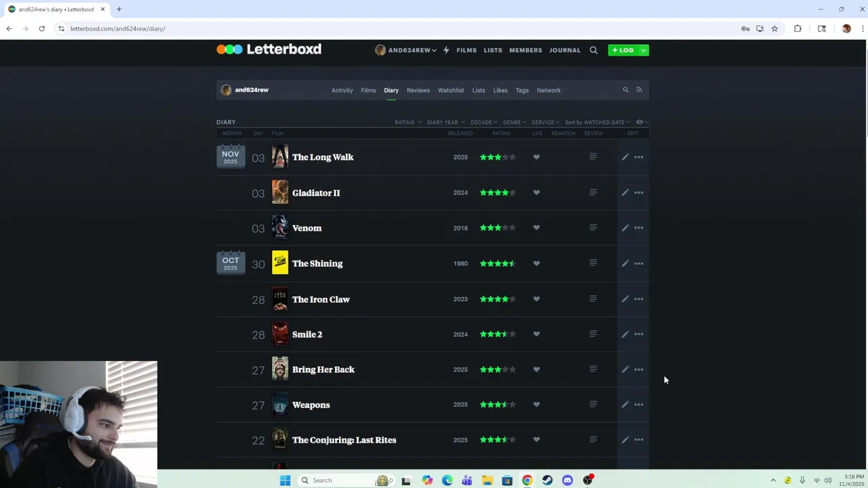This screenshot has height=488, width=868.
Task: Click the profile search icon beside Network
Action: click(x=625, y=89)
